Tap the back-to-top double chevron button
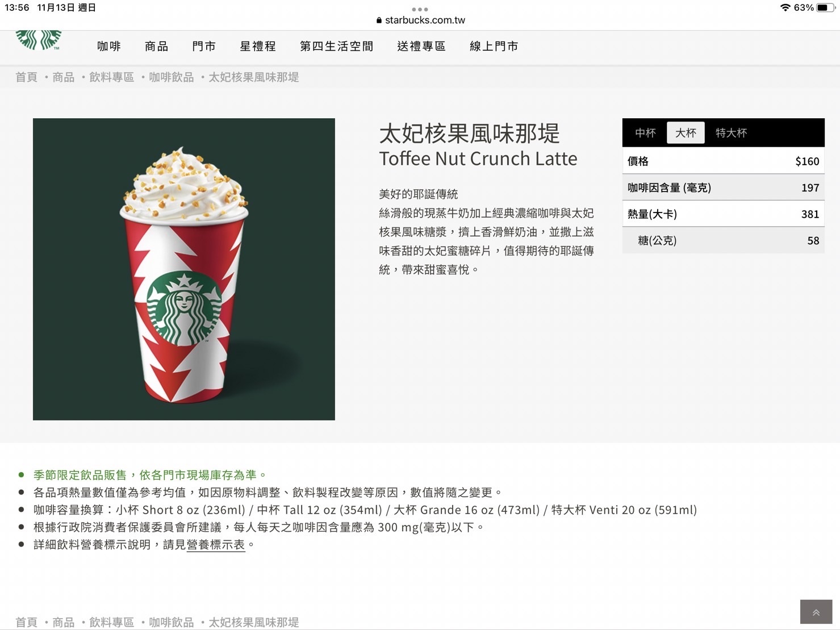 [x=816, y=612]
